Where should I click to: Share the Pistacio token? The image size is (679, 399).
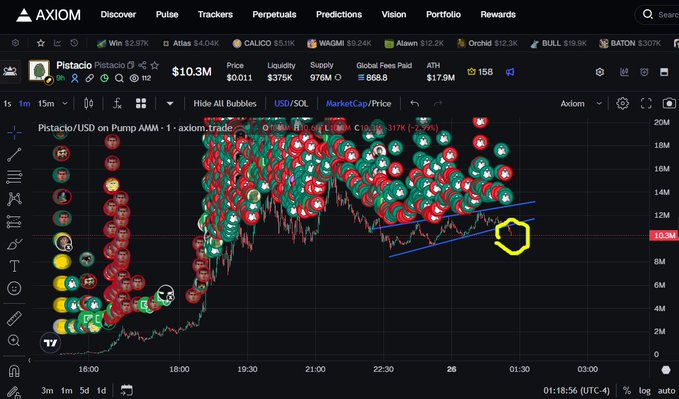tap(142, 65)
